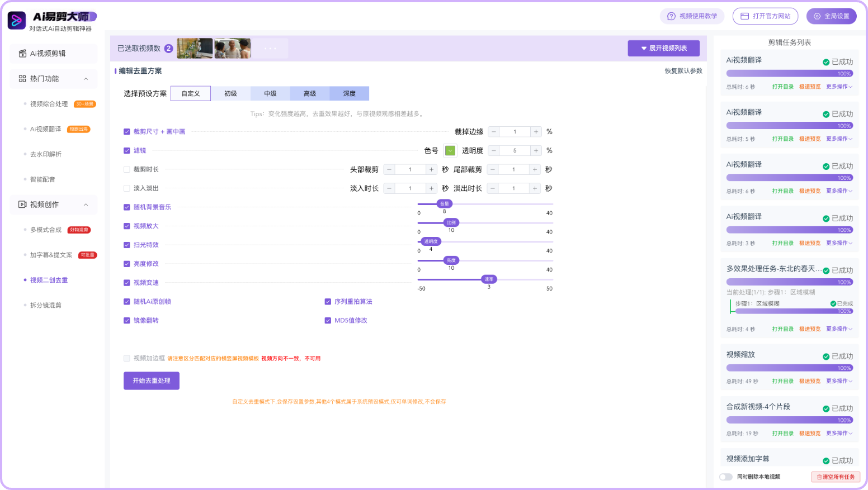The image size is (868, 490).
Task: Click trash icon in 清空所有任务
Action: (x=819, y=477)
